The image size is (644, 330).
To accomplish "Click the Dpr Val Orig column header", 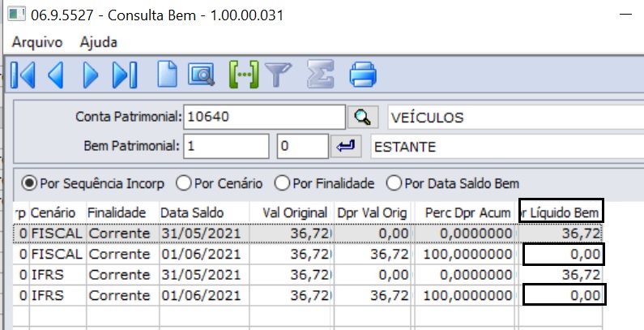I will point(372,213).
